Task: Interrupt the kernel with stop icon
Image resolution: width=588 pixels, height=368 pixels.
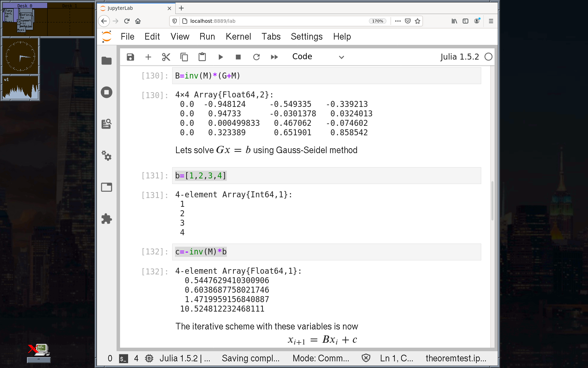Action: click(x=238, y=57)
